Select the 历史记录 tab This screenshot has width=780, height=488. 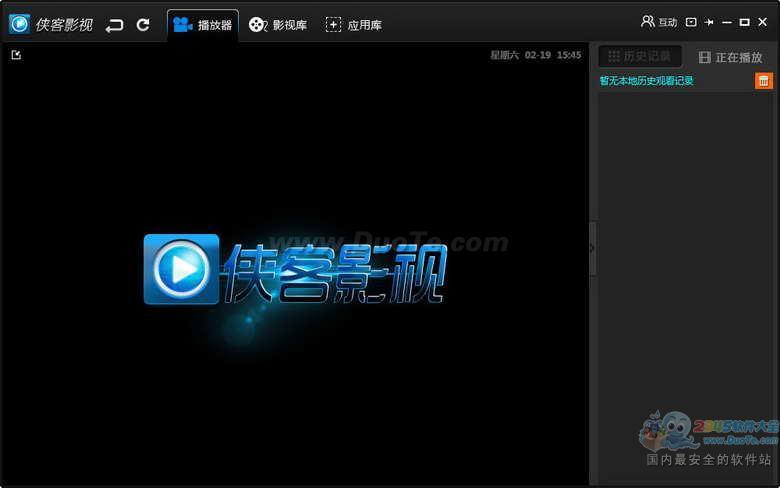coord(640,56)
